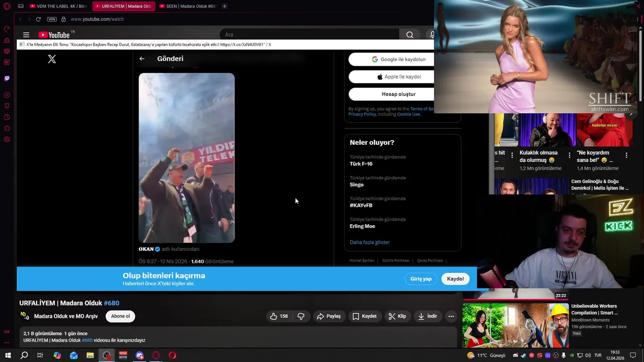The width and height of the screenshot is (644, 362).
Task: Reload the current YouTube page
Action: point(38,19)
